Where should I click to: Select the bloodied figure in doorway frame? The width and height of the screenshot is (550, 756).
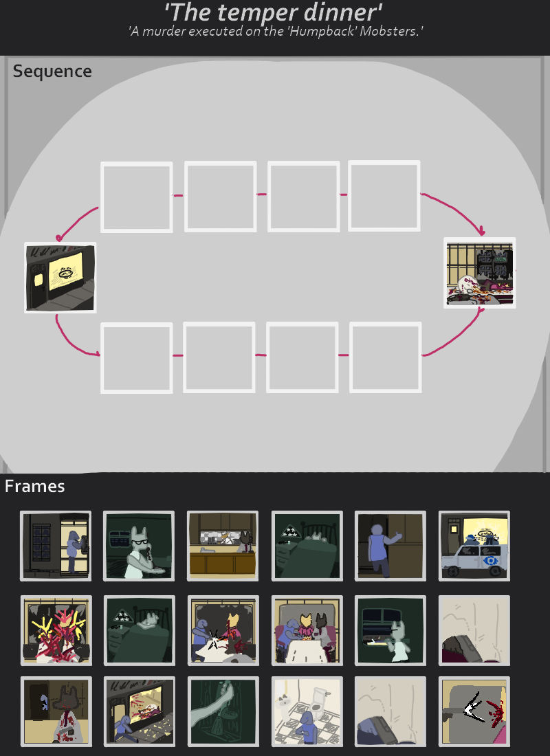pos(56,711)
